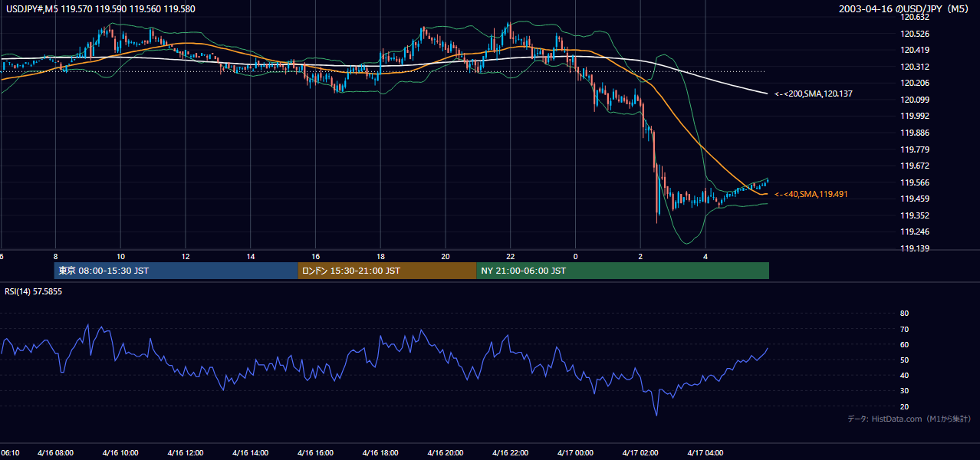Click price axis label 119.886
Viewport: 980px width, 460px height.
916,133
